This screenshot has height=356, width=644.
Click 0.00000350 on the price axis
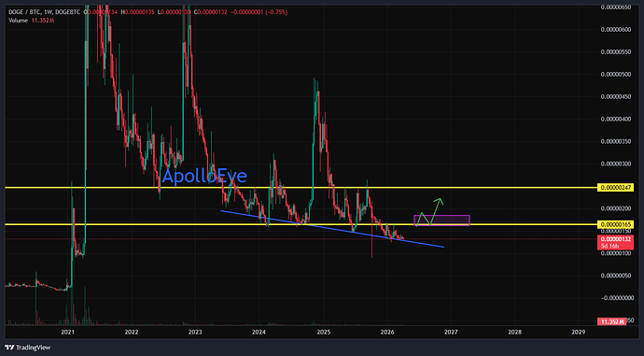tap(616, 141)
